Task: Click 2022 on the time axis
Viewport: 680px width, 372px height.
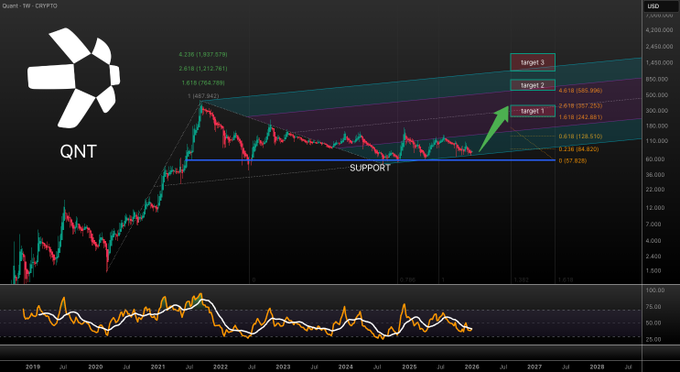Action: (x=220, y=367)
